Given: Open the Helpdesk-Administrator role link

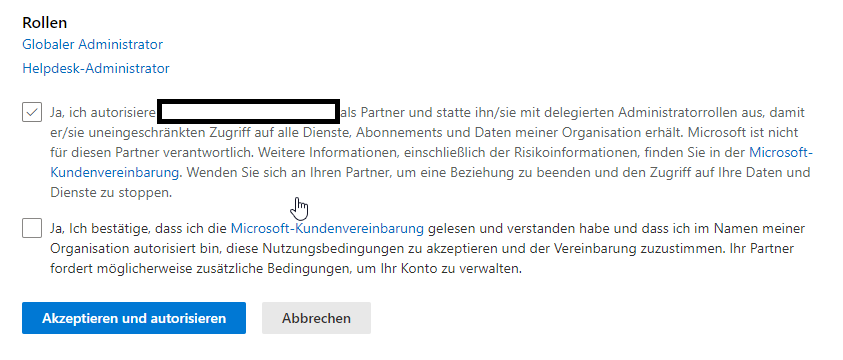Looking at the screenshot, I should pyautogui.click(x=96, y=68).
